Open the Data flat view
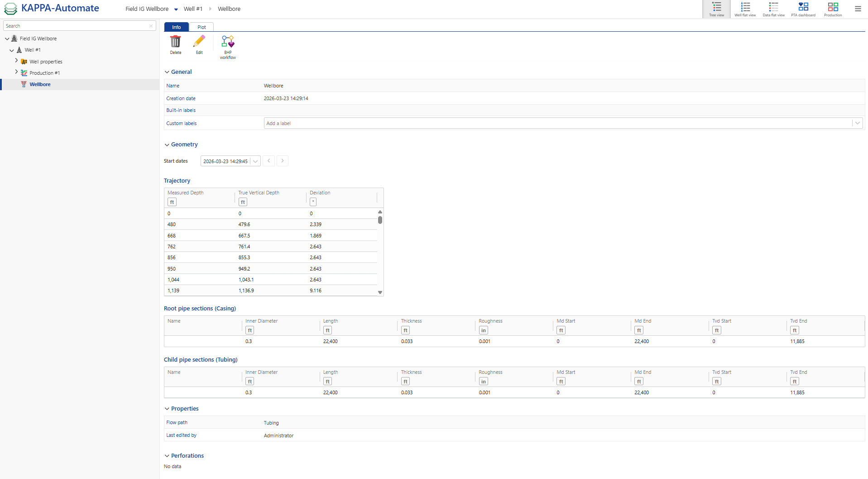 click(x=773, y=9)
